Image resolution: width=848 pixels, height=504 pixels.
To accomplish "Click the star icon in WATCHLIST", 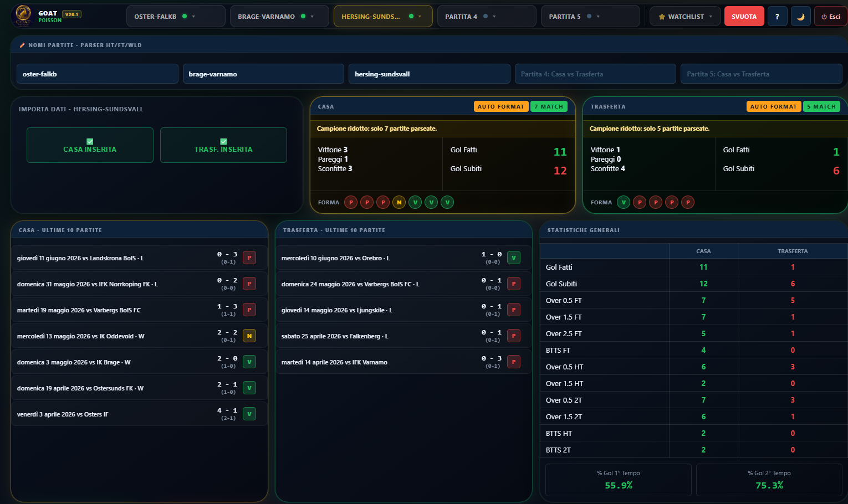I will [662, 17].
